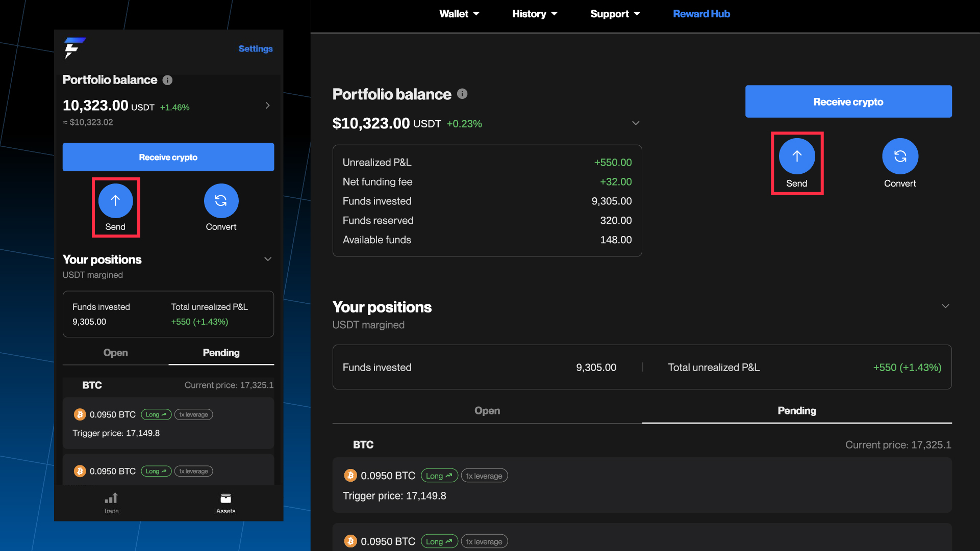This screenshot has height=551, width=980.
Task: Select the Pending tab in desktop view
Action: [796, 410]
